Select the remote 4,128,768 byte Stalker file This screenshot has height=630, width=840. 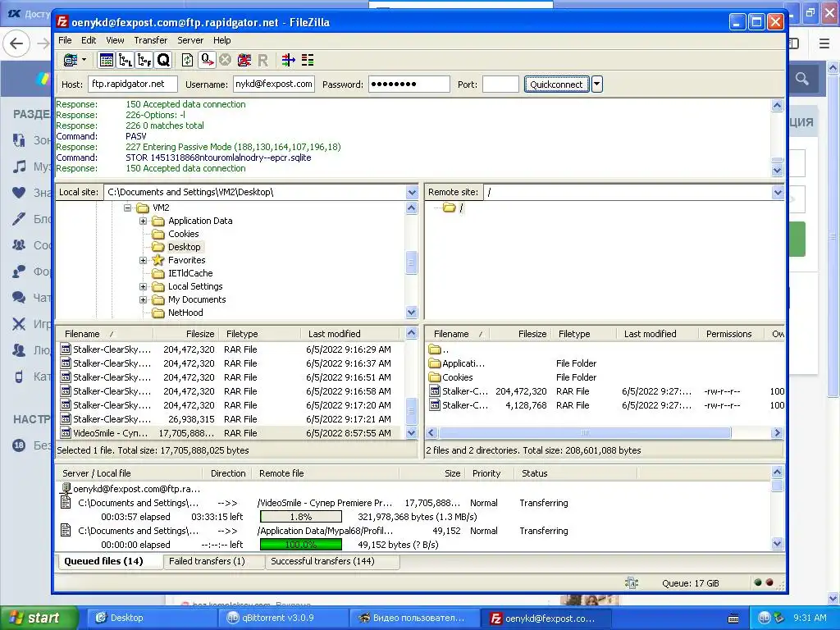pos(605,405)
